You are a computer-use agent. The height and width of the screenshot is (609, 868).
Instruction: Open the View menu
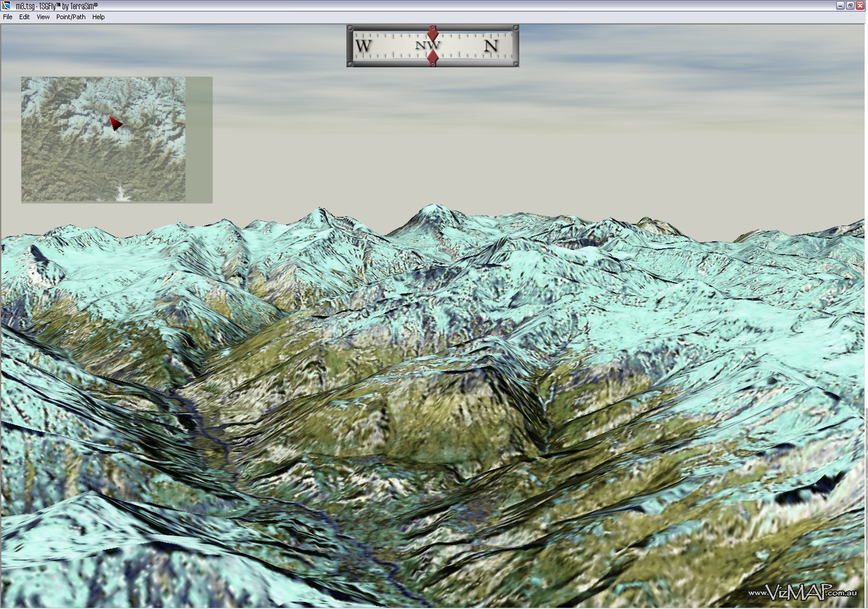click(43, 17)
